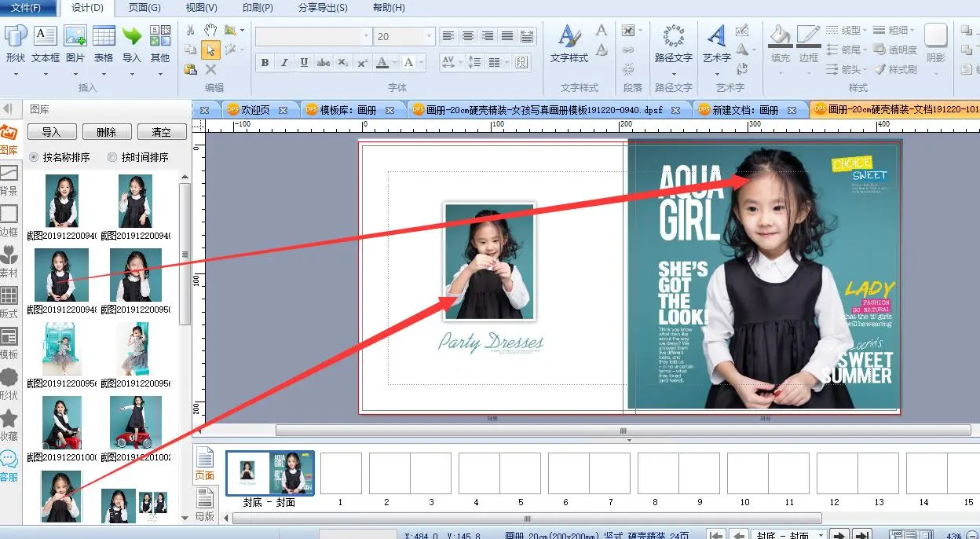Screen dimensions: 980x539
Task: Open the 页面(G) menu tab
Action: tap(144, 8)
